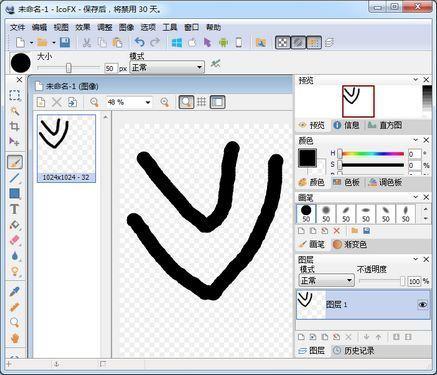Select the magic wand tool

click(14, 111)
